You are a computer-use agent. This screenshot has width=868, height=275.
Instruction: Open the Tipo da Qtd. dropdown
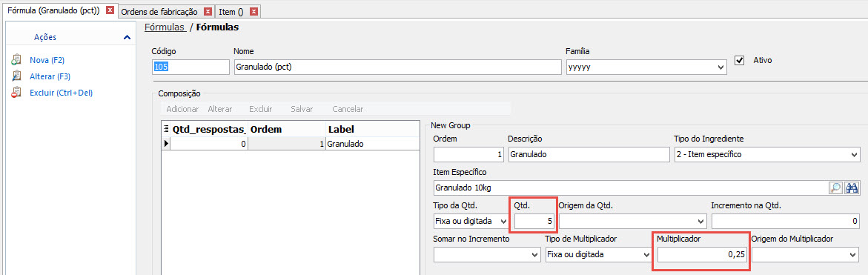coord(503,222)
